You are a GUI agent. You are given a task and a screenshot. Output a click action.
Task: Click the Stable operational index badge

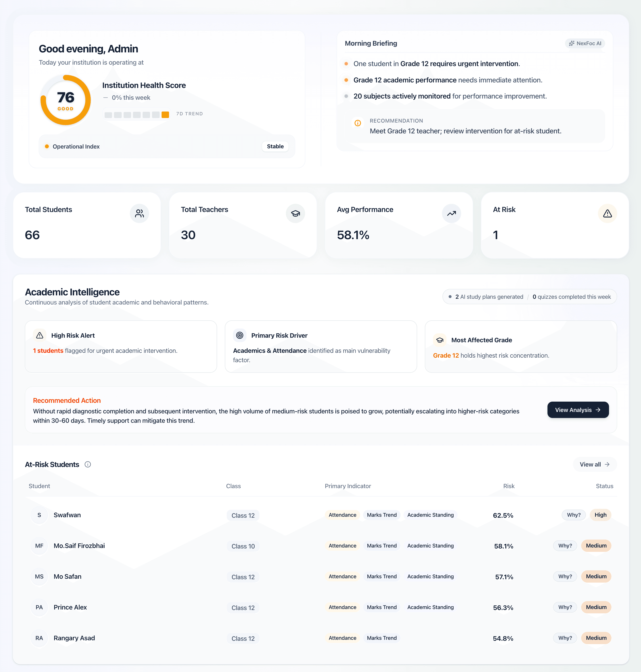click(275, 146)
